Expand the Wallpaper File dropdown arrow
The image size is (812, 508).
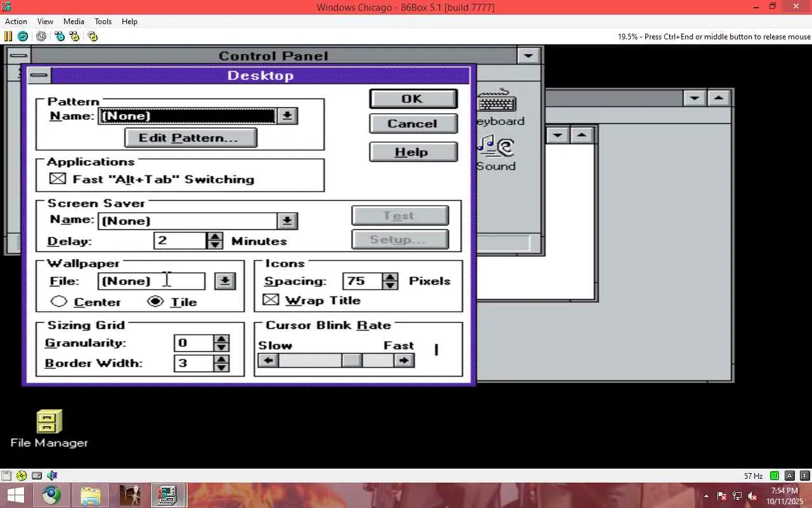225,281
